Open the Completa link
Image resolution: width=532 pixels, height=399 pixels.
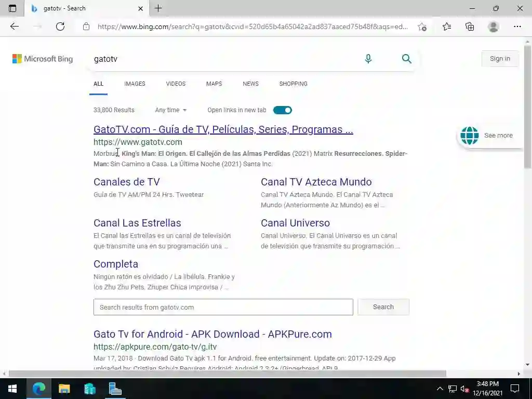[x=116, y=264]
